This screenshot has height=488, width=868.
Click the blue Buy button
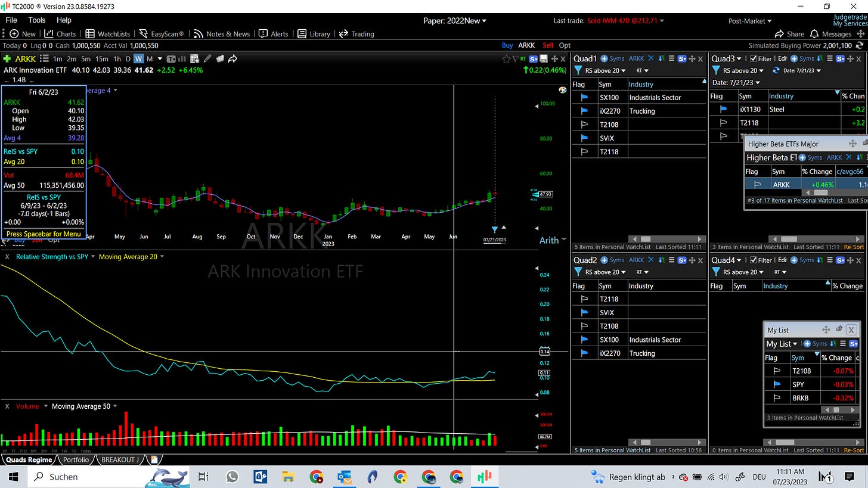click(x=507, y=45)
